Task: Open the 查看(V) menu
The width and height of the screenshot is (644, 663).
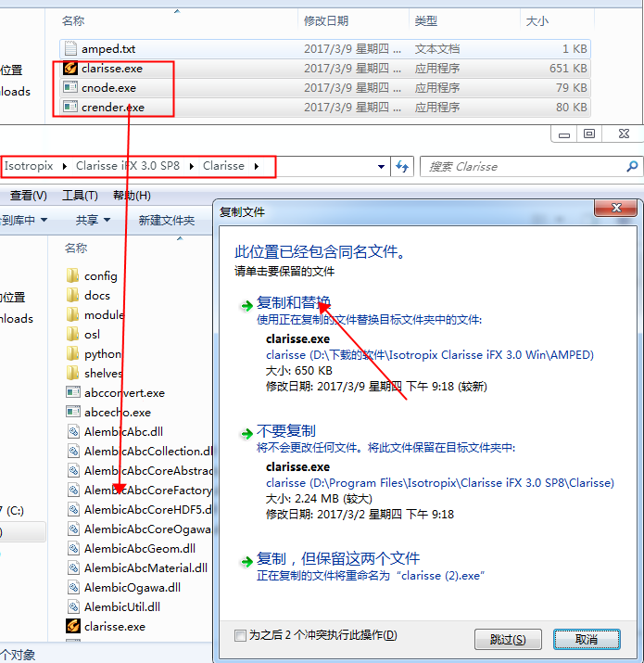Action: pos(29,196)
